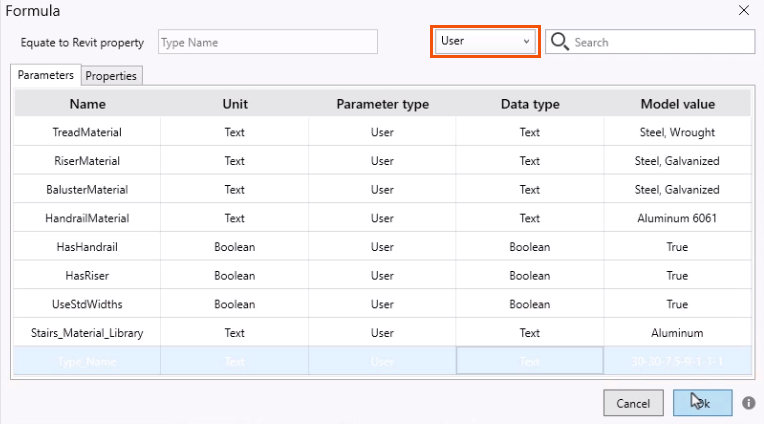Click the Data type column header
The image size is (764, 424).
(x=530, y=104)
